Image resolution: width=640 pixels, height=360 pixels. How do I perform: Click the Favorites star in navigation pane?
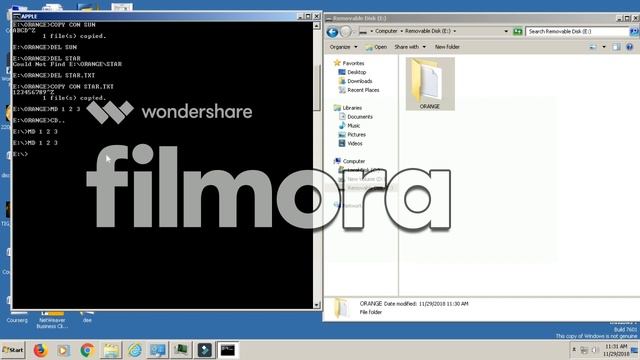tap(337, 63)
